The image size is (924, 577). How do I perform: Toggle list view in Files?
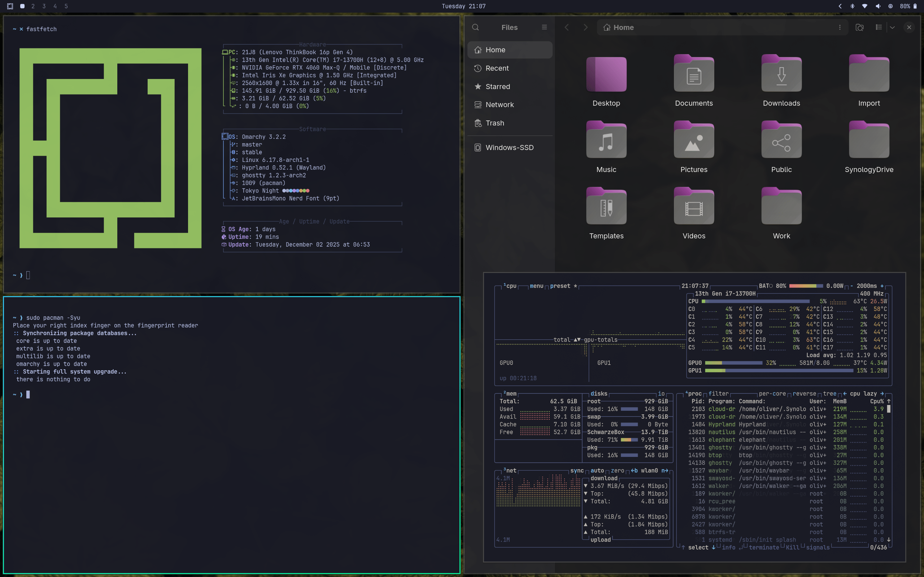pyautogui.click(x=879, y=27)
